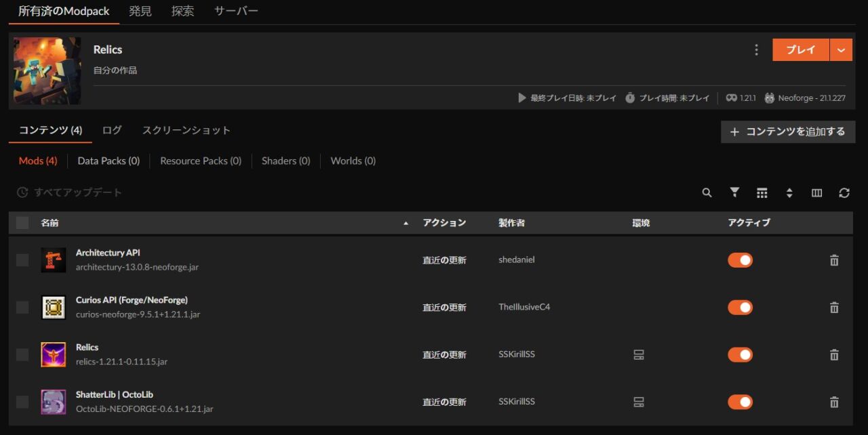Open the サーバー menu tab
The height and width of the screenshot is (435, 868).
point(235,11)
